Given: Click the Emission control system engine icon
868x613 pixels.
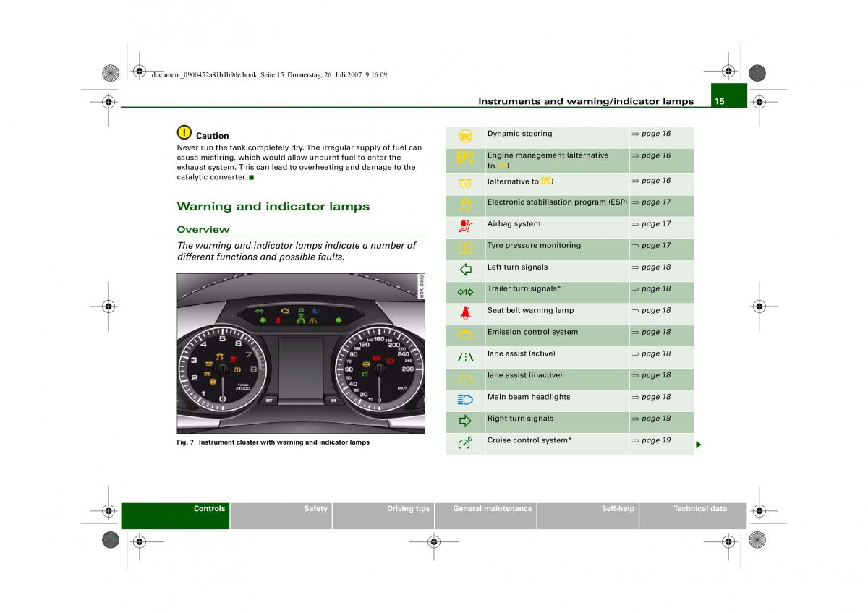Looking at the screenshot, I should point(465,335).
